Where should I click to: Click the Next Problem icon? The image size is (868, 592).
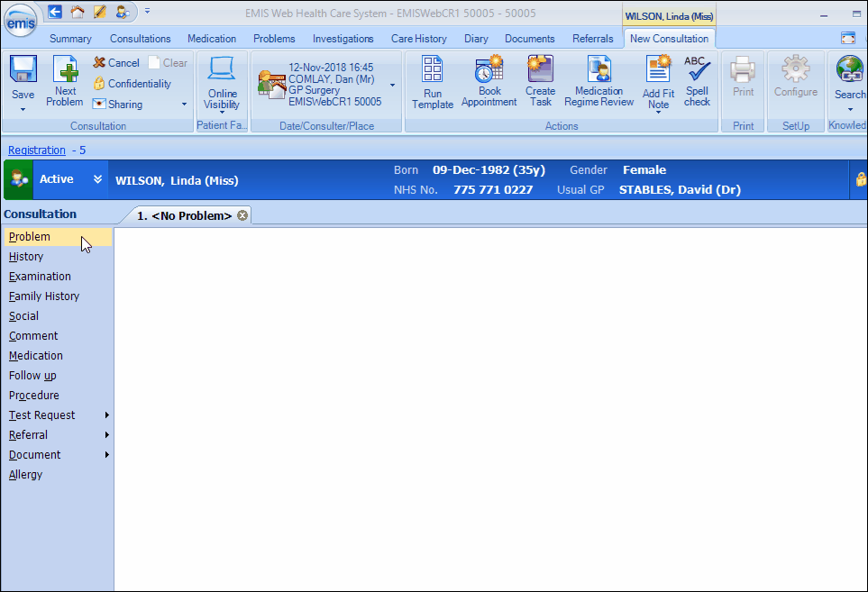click(65, 69)
